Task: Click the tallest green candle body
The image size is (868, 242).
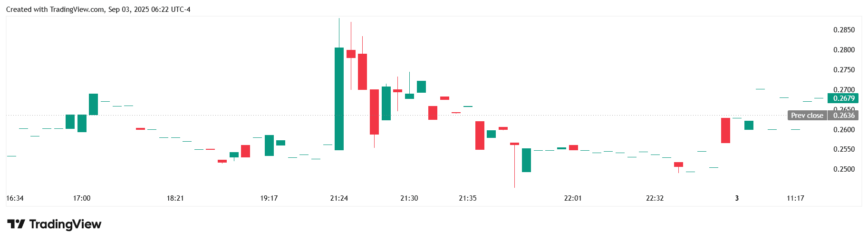Action: click(339, 99)
